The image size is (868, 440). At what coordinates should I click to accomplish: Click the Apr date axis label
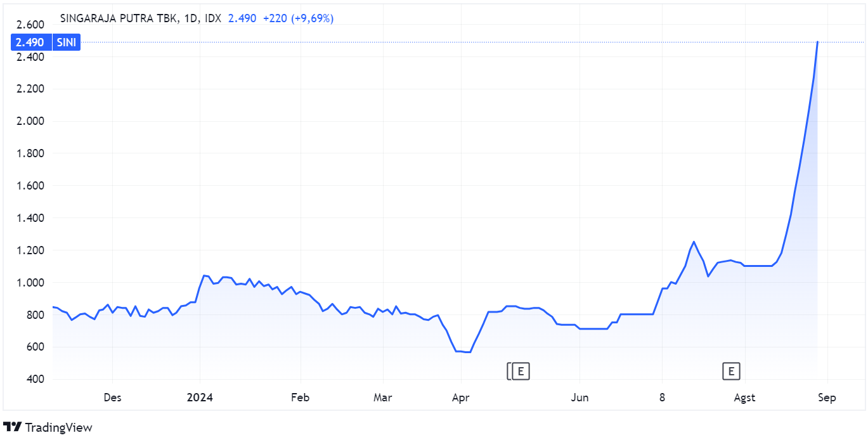tap(460, 398)
